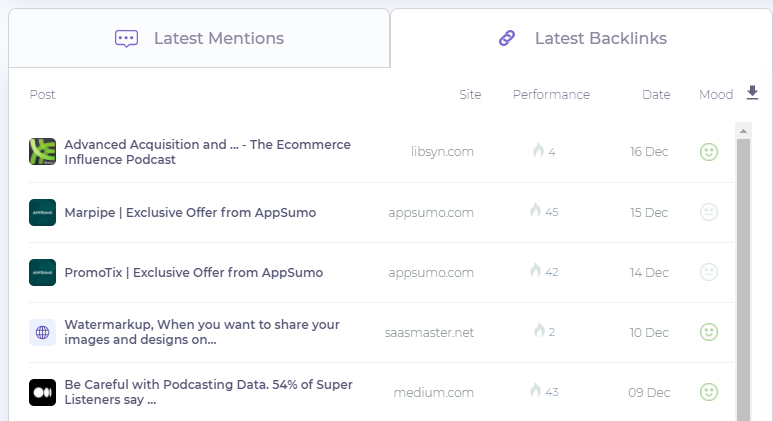The image size is (773, 421).
Task: Click the happy mood face for libsyn.com
Action: [709, 152]
